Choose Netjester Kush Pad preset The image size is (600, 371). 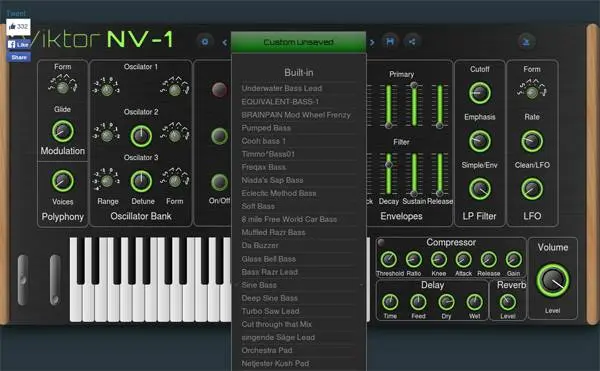tap(298, 363)
